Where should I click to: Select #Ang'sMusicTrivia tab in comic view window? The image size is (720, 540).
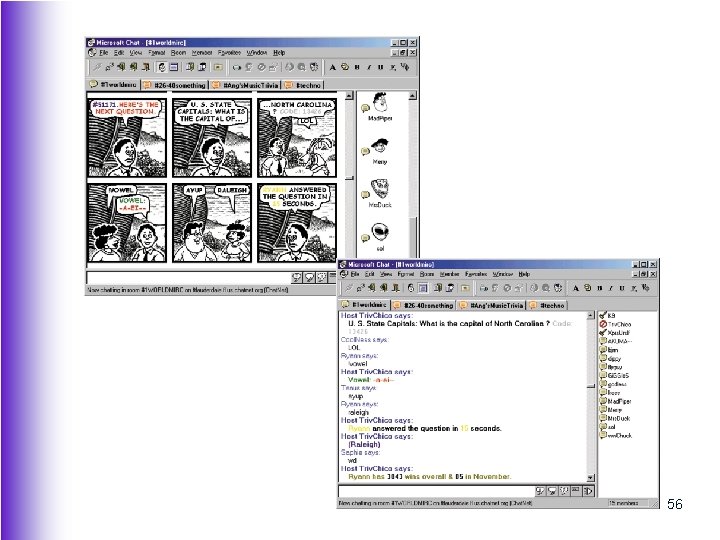[x=246, y=85]
